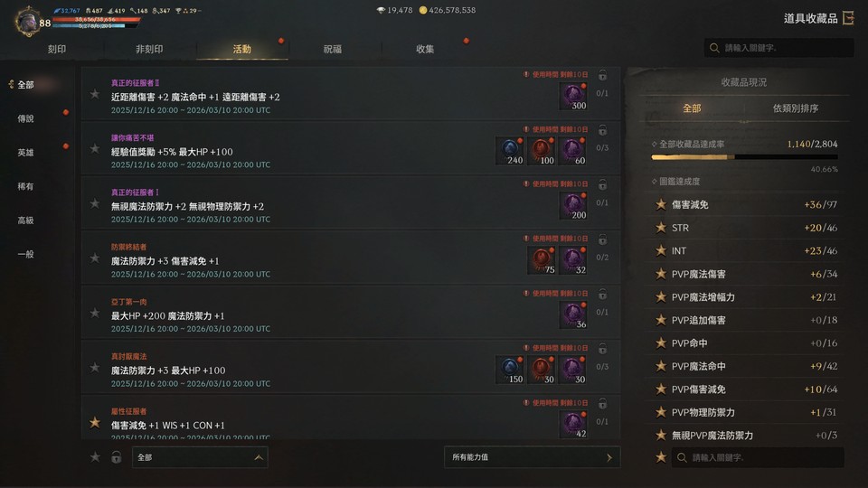This screenshot has width=868, height=488.
Task: Toggle lock on 讓你痛苦不堪 entry
Action: (x=602, y=130)
